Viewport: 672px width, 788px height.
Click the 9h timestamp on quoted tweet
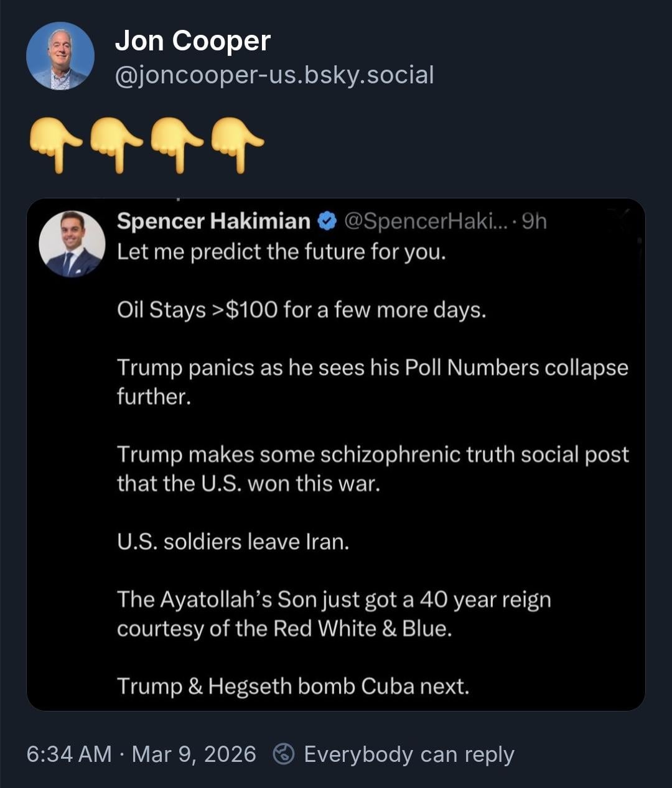pos(534,221)
